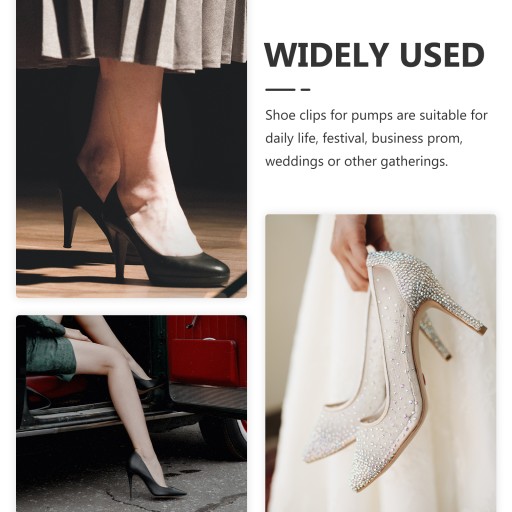
Task: Click the "WIDELY USED" heading
Action: (374, 55)
